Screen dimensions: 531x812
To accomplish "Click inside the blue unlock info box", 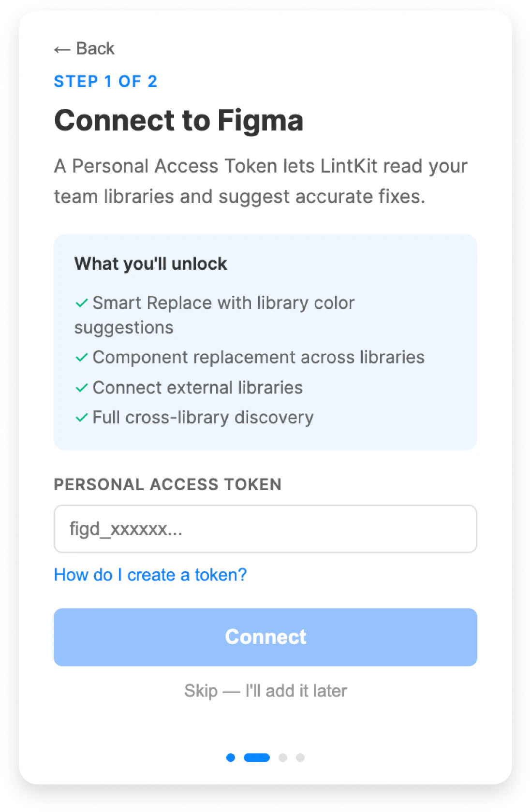I will [265, 343].
